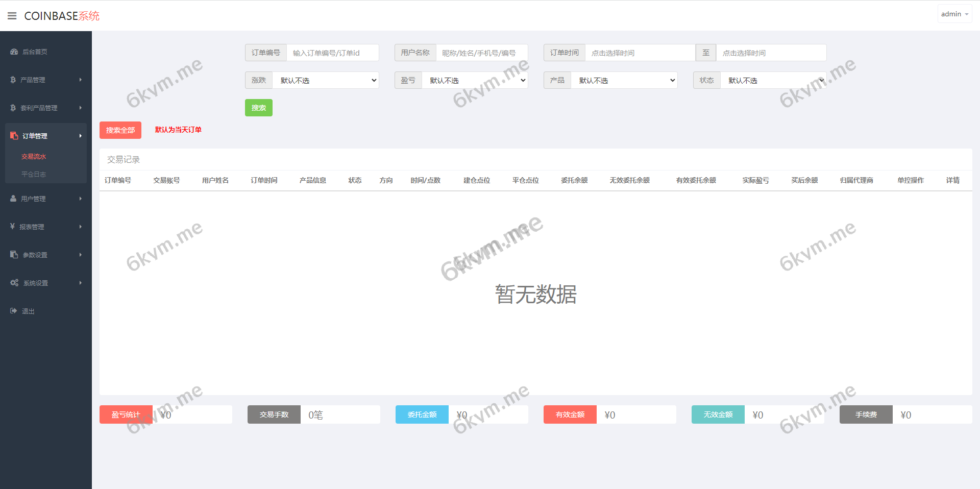
Task: Open 系统设置 via the gears icon
Action: pyautogui.click(x=14, y=283)
